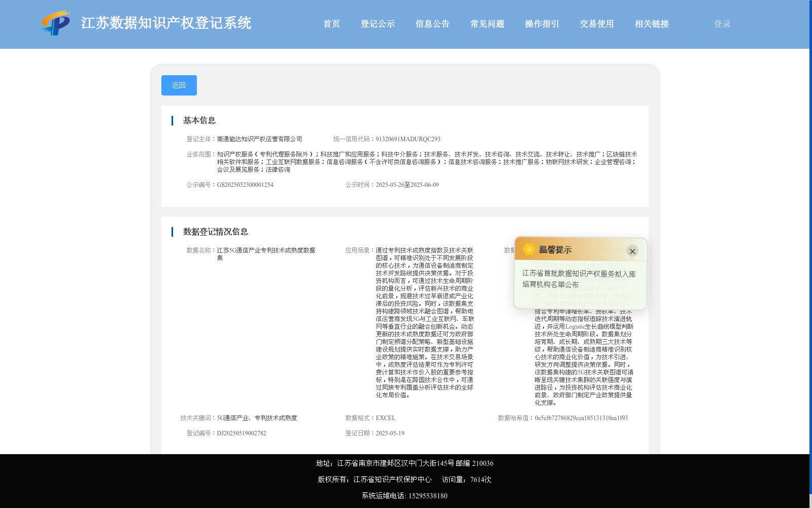Select the 常见问题 menu item

point(487,24)
